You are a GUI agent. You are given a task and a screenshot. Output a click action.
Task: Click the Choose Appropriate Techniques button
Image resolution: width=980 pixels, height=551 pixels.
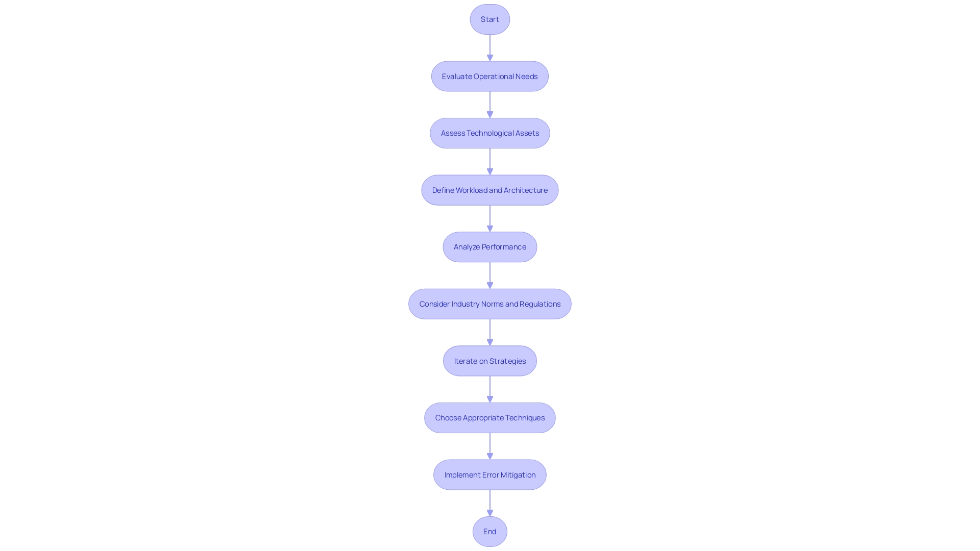click(x=489, y=417)
